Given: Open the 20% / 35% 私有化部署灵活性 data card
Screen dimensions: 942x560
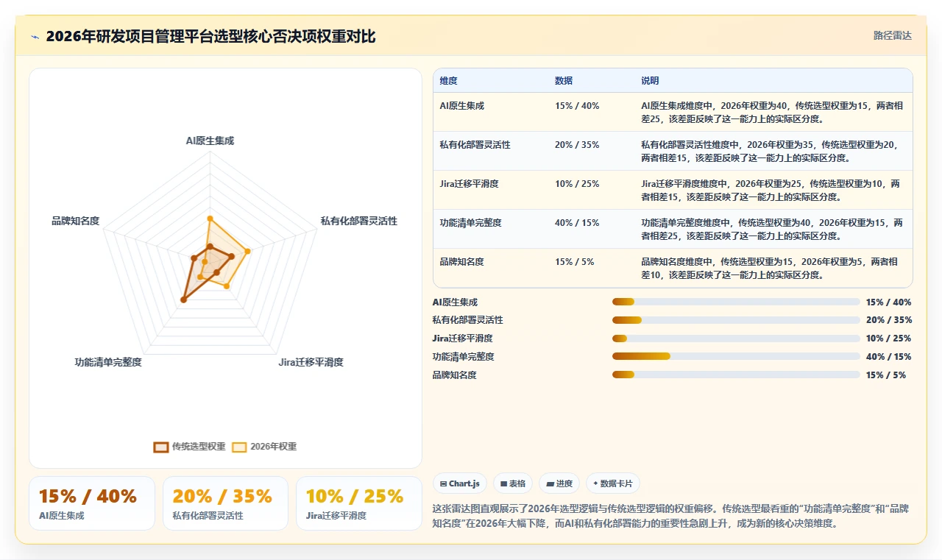Looking at the screenshot, I should (x=225, y=503).
